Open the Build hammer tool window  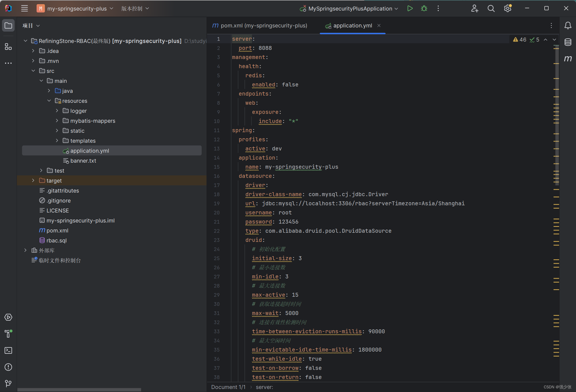pyautogui.click(x=8, y=334)
